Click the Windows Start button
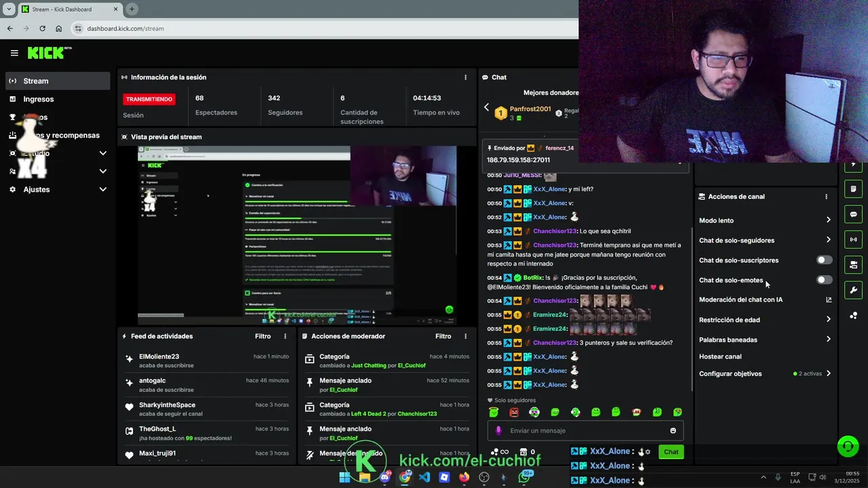 point(344,477)
